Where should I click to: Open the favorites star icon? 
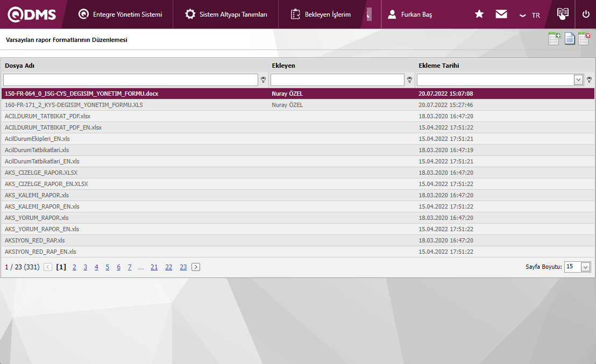479,15
